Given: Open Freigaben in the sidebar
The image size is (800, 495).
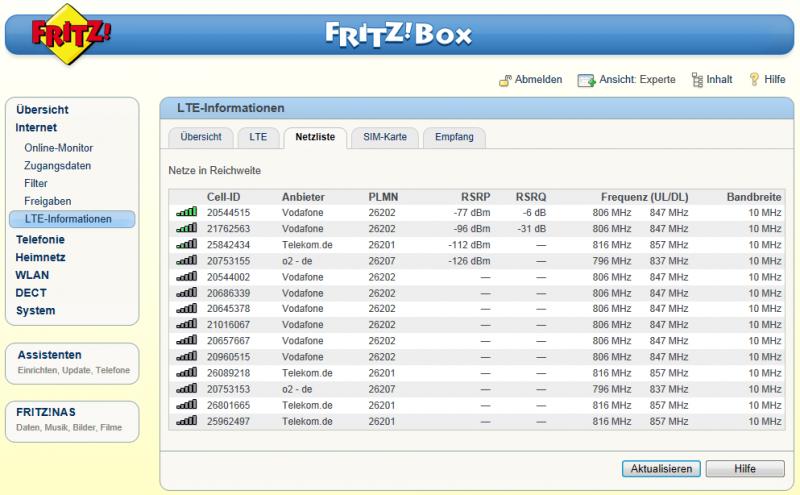Looking at the screenshot, I should tap(47, 201).
